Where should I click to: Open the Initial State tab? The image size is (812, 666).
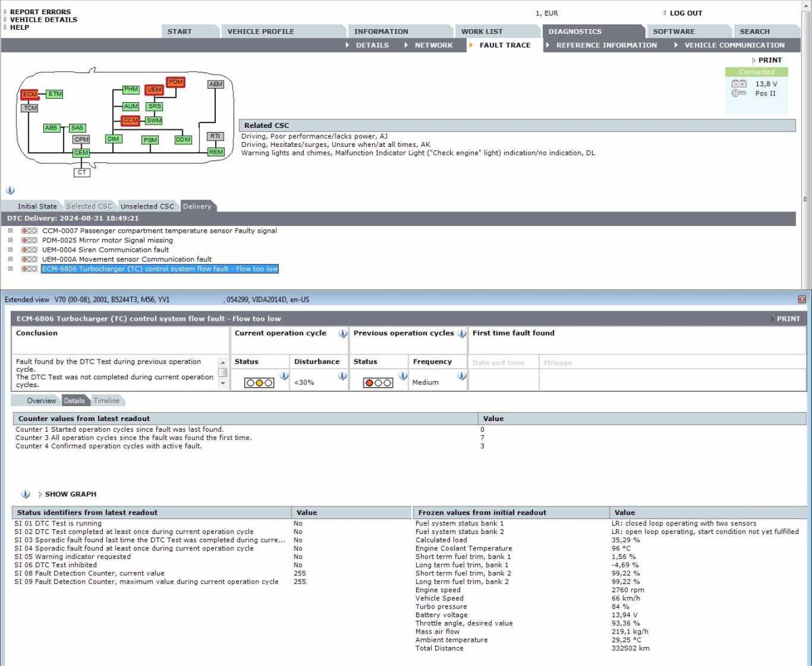[x=37, y=206]
